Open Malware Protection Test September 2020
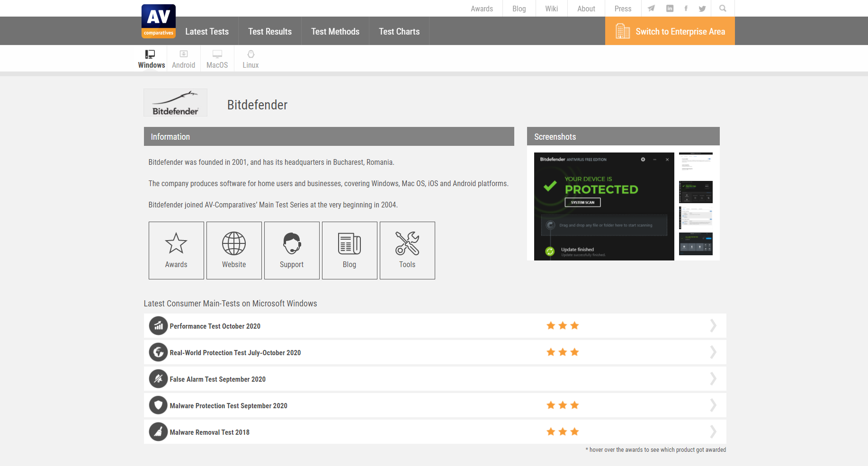Image resolution: width=868 pixels, height=466 pixels. click(229, 406)
